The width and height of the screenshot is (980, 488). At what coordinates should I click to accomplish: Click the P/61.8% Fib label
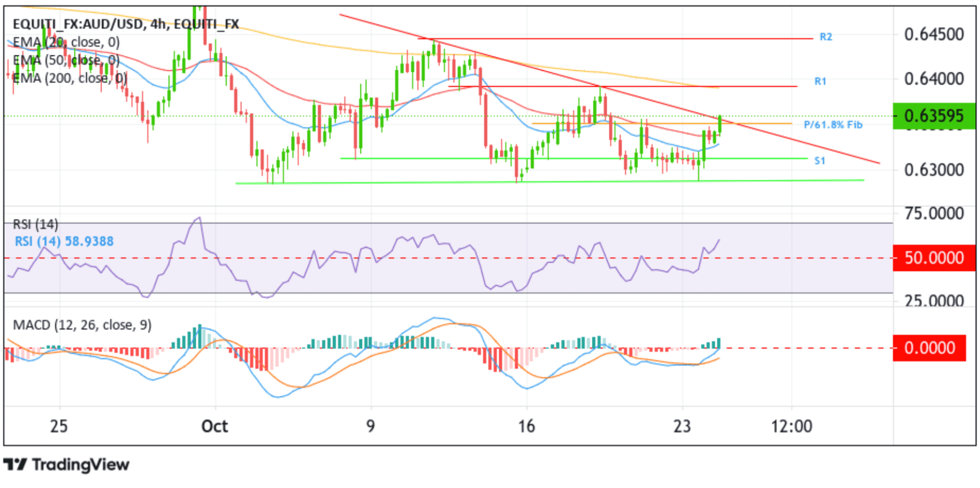pos(833,125)
